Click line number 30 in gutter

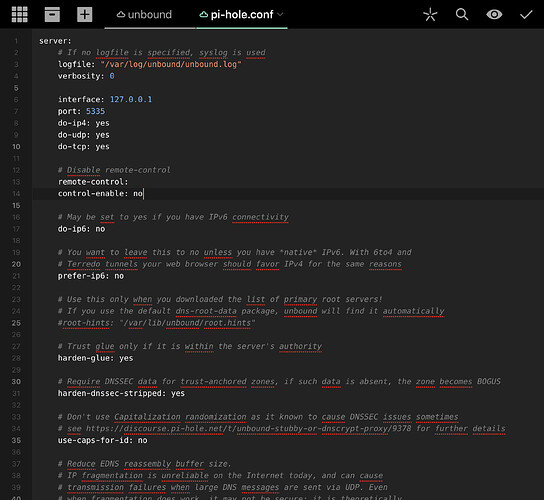pos(16,382)
